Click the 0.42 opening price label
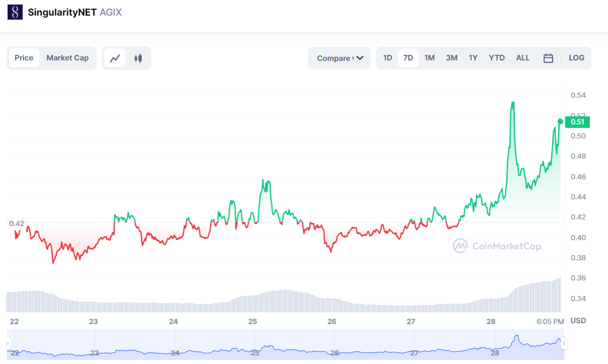 click(17, 223)
